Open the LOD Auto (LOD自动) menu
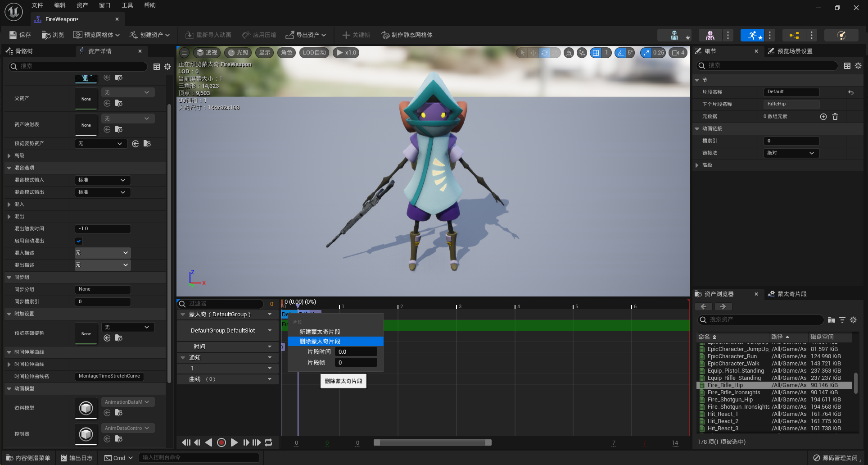 [x=314, y=53]
